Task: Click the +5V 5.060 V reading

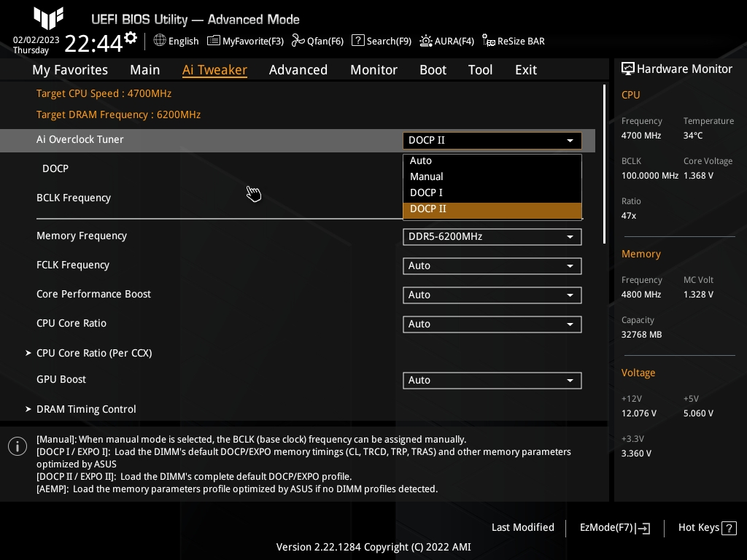Action: coord(698,413)
